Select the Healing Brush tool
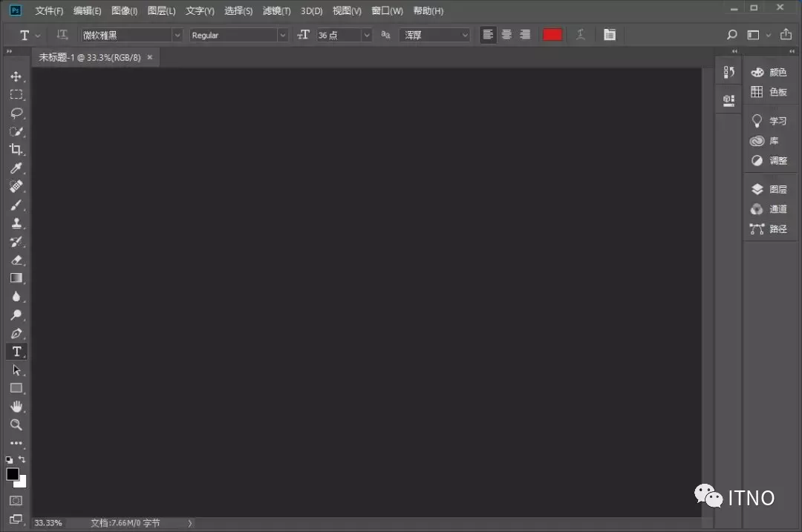This screenshot has height=532, width=802. coord(16,186)
